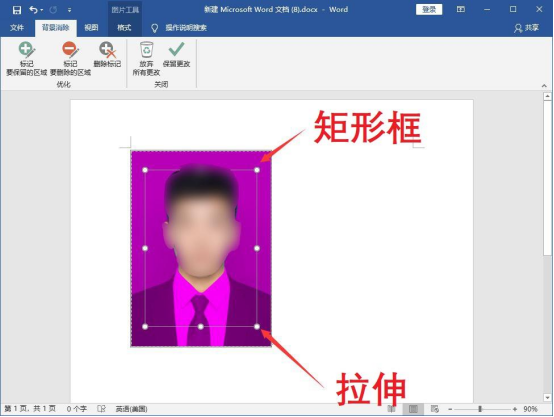
Task: Click the language 英语(美国) in status bar
Action: click(131, 409)
